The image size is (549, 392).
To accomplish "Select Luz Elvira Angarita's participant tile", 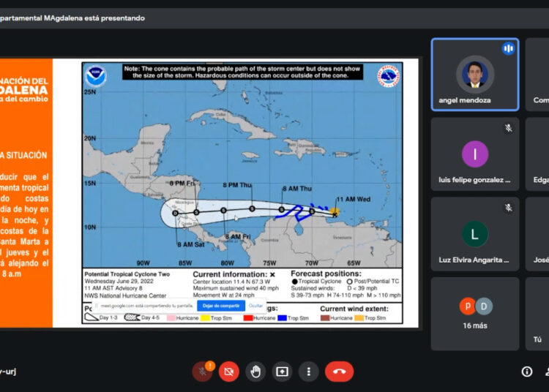I will (x=474, y=233).
